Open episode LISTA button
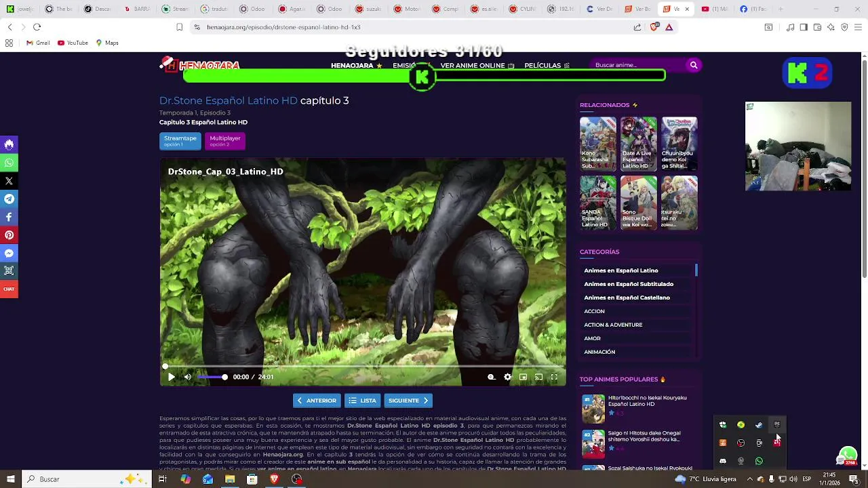 pyautogui.click(x=363, y=401)
